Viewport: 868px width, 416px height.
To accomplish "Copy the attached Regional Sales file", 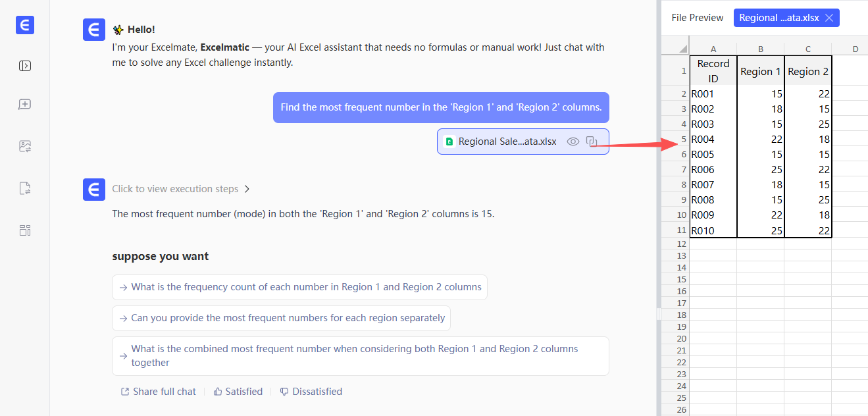I will click(592, 142).
